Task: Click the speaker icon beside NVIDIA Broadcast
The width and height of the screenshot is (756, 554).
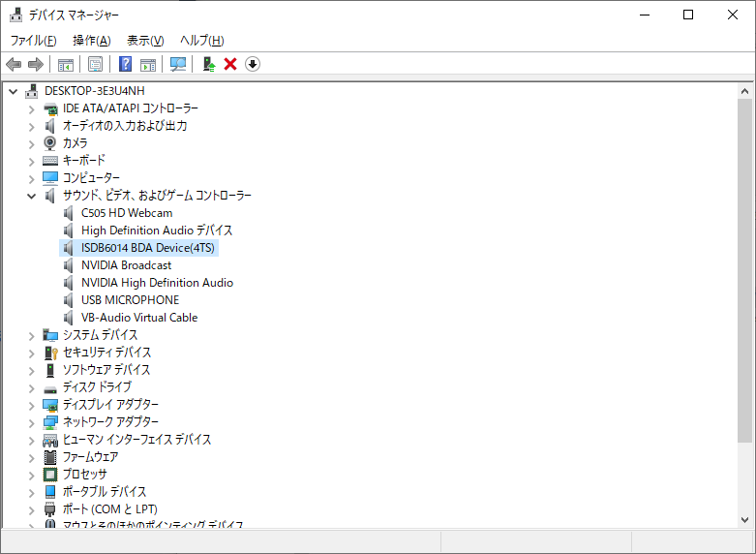Action: [69, 265]
